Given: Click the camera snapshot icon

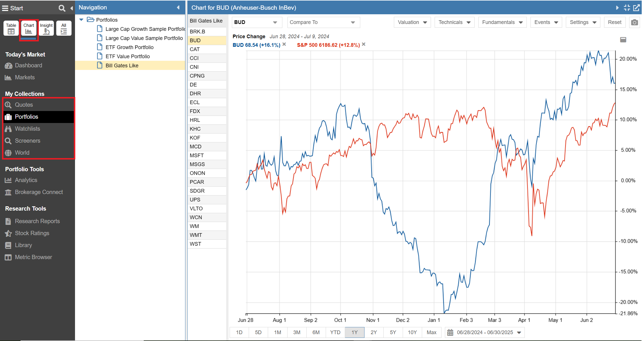Looking at the screenshot, I should pyautogui.click(x=634, y=22).
